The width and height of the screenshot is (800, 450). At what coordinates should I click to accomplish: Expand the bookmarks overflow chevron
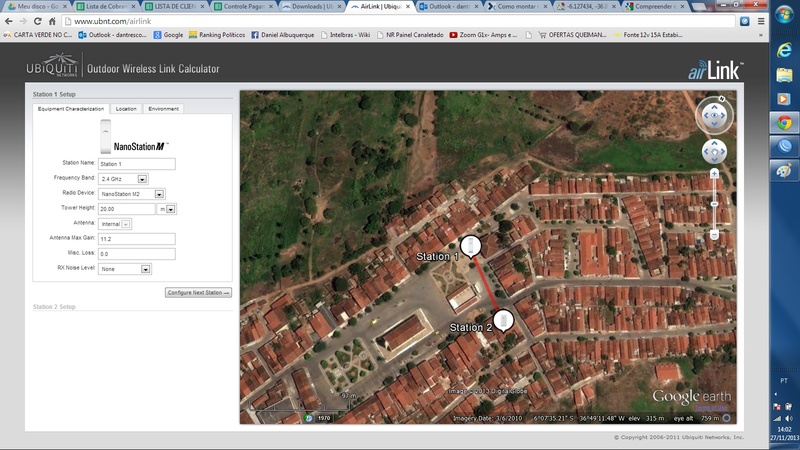pyautogui.click(x=761, y=35)
